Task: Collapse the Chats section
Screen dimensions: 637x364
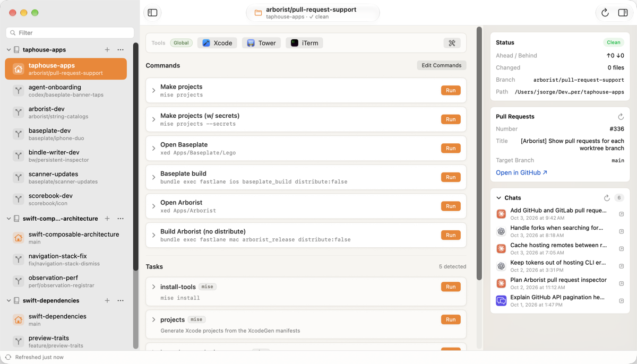Action: 498,198
